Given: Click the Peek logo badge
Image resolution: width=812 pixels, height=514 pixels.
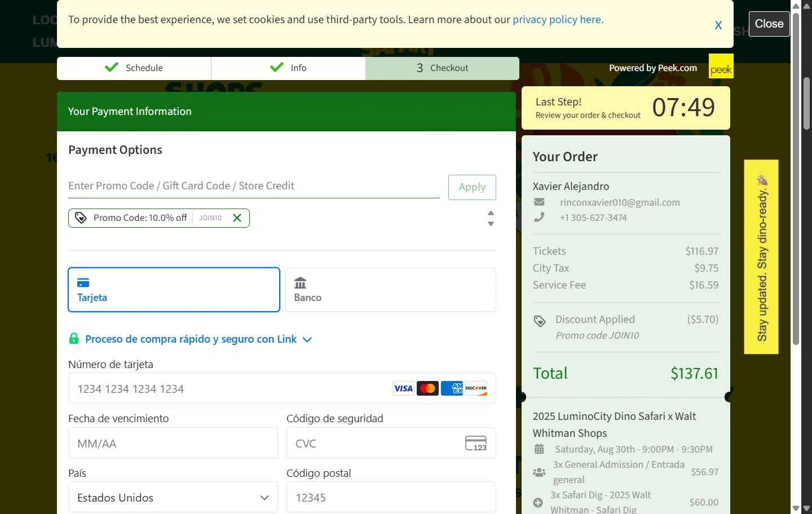Looking at the screenshot, I should click(x=721, y=66).
